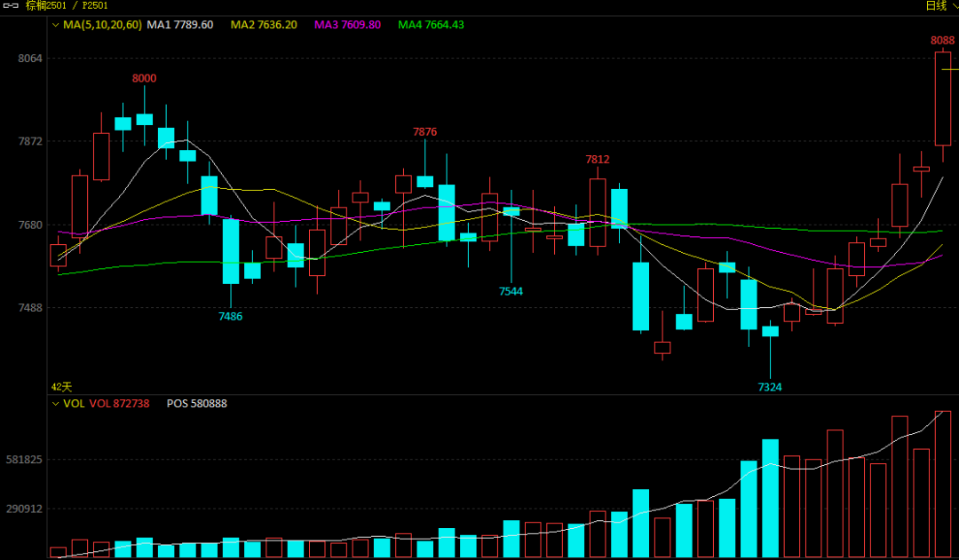Click the POS 580888 label
Viewport: 959px width, 560px height.
pos(196,404)
